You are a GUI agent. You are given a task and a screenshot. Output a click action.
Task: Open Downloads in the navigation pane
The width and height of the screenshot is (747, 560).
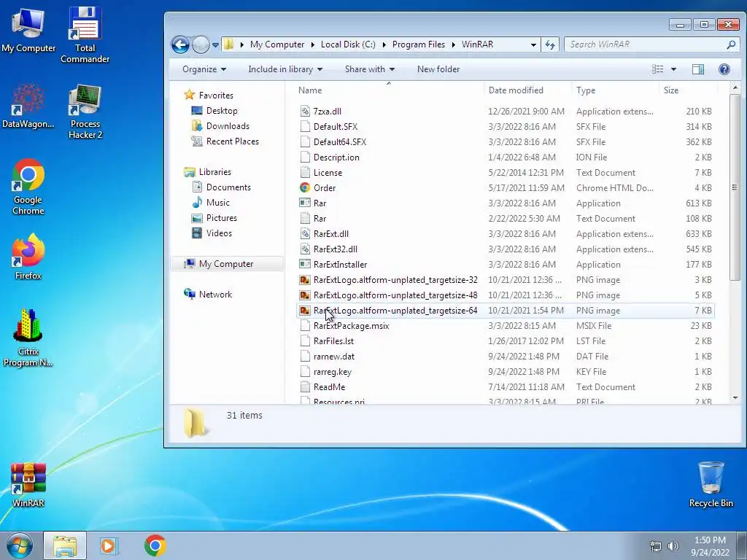tap(228, 125)
